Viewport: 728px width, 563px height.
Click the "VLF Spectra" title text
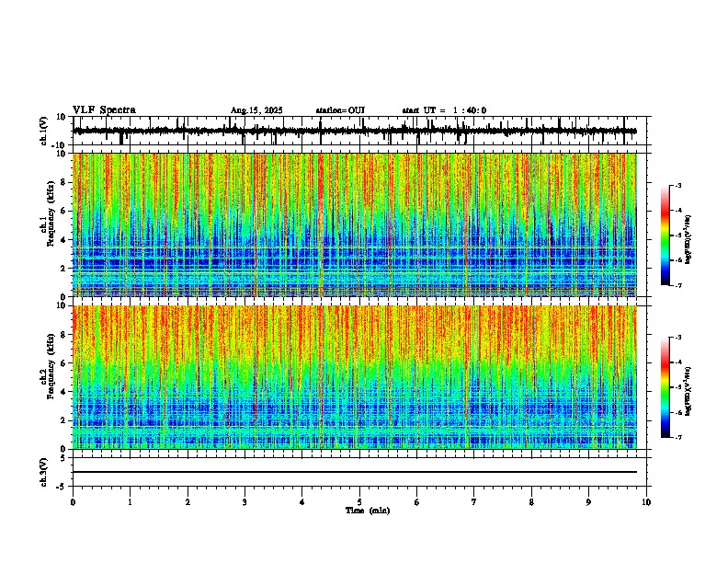tap(104, 110)
